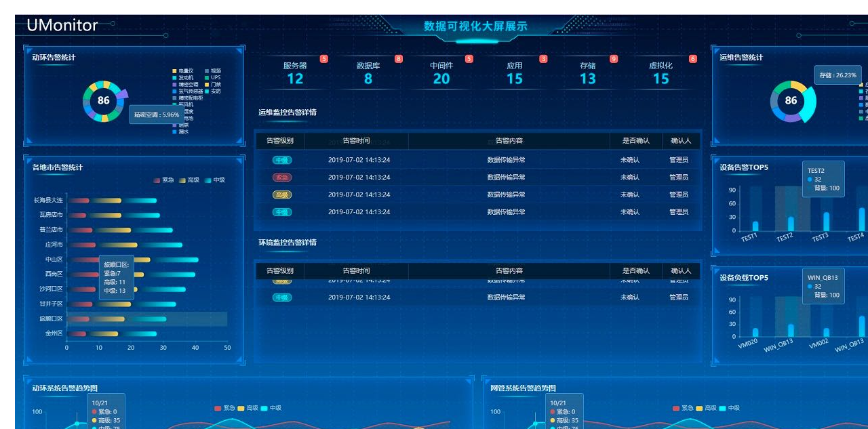Click the 庄河市 bar row label
The width and height of the screenshot is (868, 429).
(x=54, y=245)
